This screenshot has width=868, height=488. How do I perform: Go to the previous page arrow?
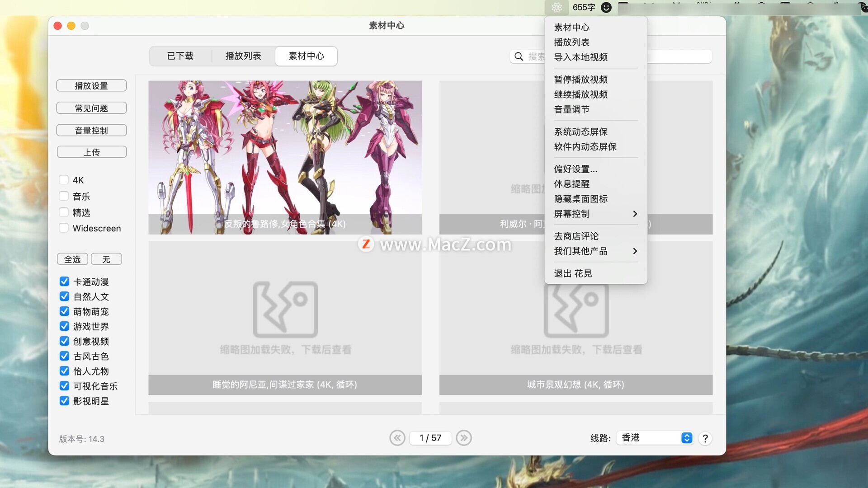pos(397,438)
